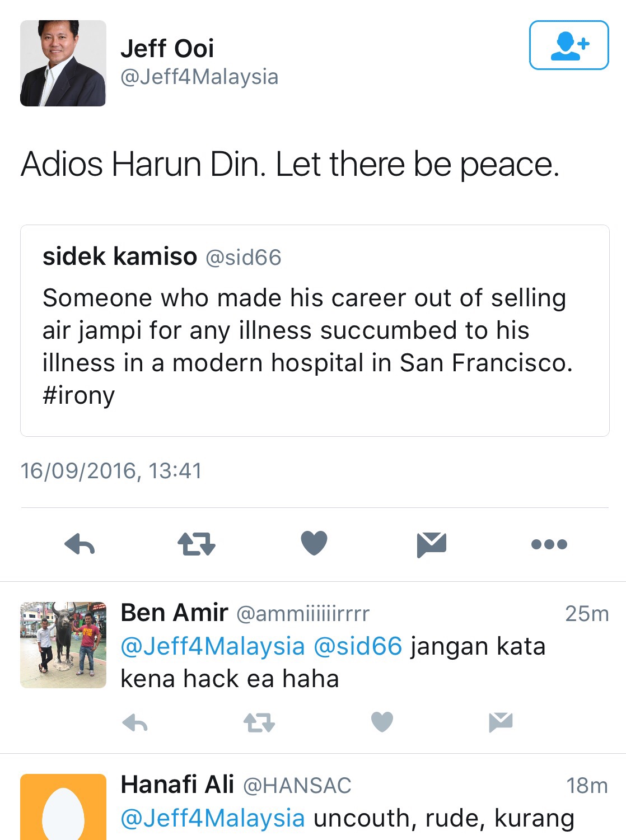Retweet Ben Amir's reply
Image resolution: width=626 pixels, height=840 pixels.
point(259,722)
